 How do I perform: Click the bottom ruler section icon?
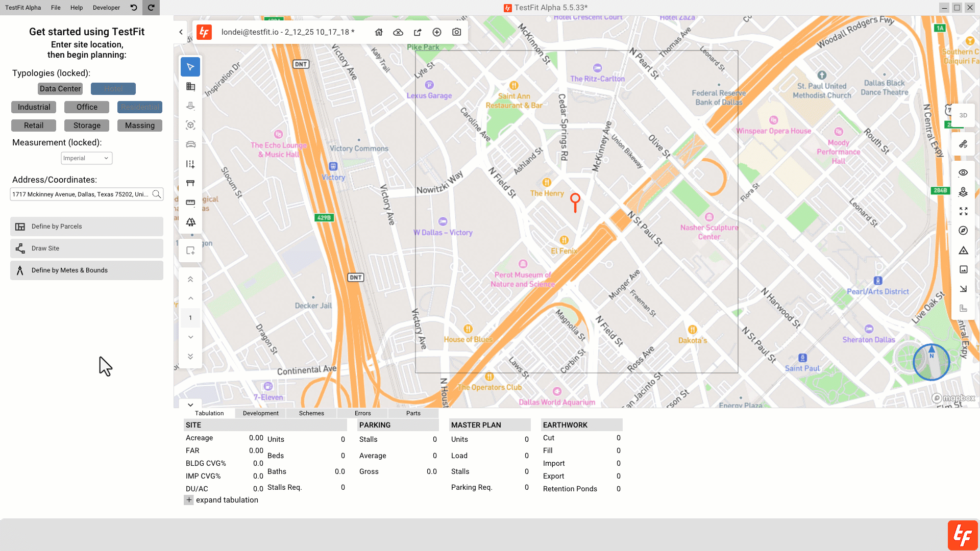click(963, 308)
